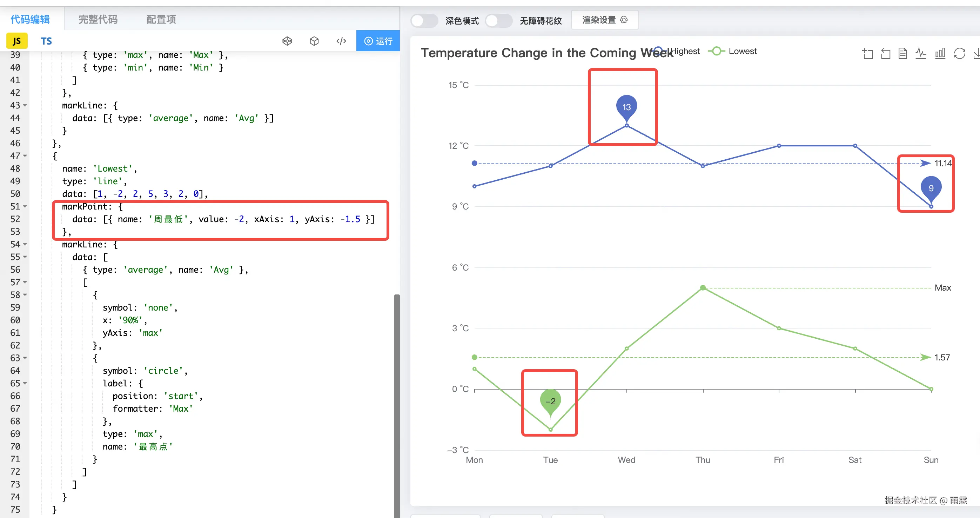Switch chart to line type icon
The image size is (980, 518).
tap(921, 54)
